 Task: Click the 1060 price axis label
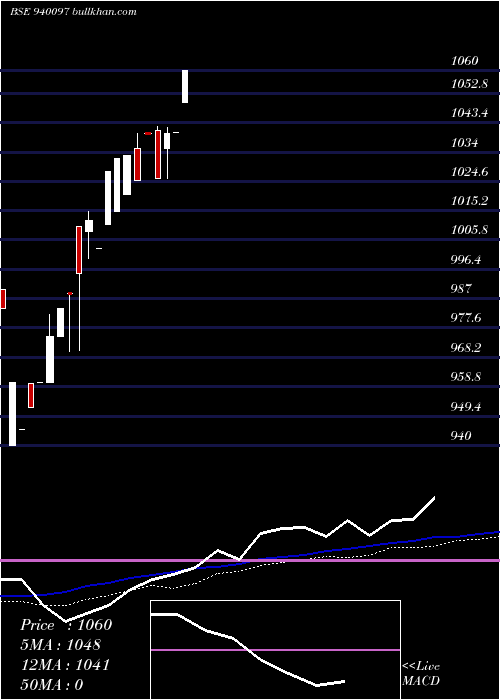465,61
